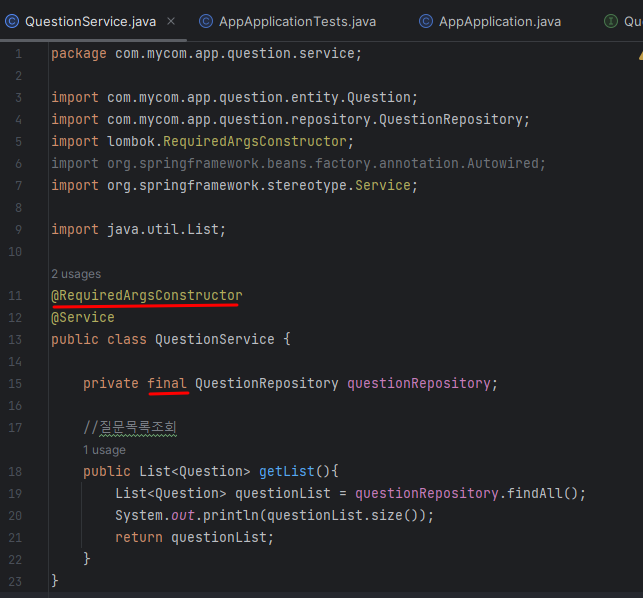Image resolution: width=643 pixels, height=598 pixels.
Task: Click the '2 usages' hint above the class
Action: click(x=76, y=274)
